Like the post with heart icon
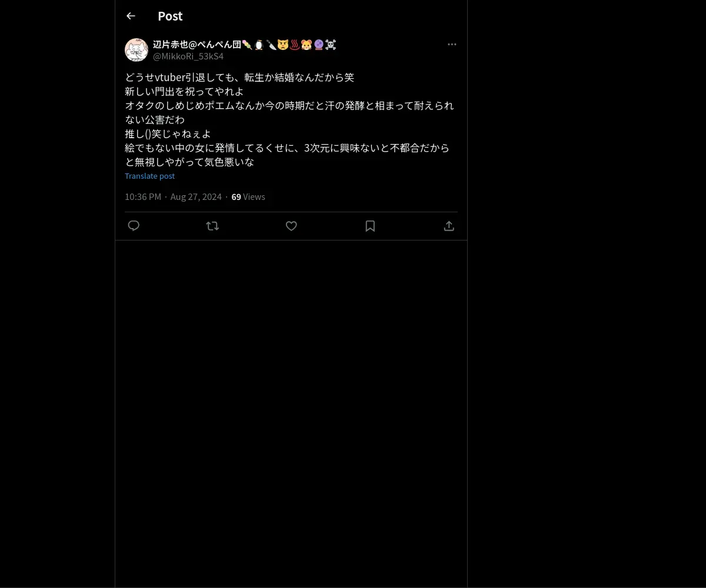706x588 pixels. (291, 226)
